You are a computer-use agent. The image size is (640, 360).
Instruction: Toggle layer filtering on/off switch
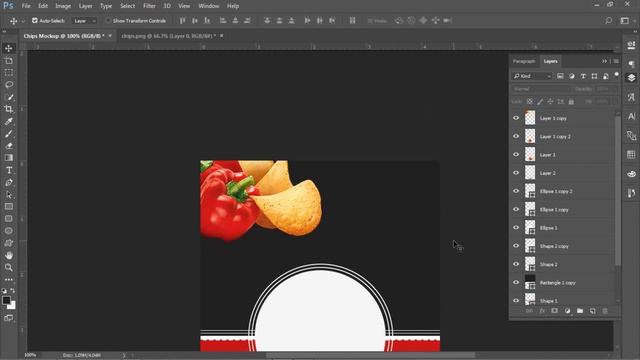(x=616, y=75)
